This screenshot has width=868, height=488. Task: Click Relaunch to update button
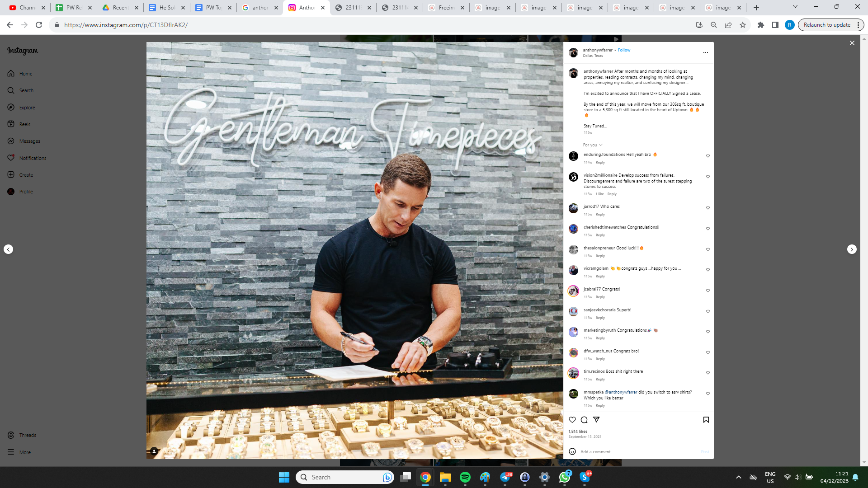[x=831, y=25]
